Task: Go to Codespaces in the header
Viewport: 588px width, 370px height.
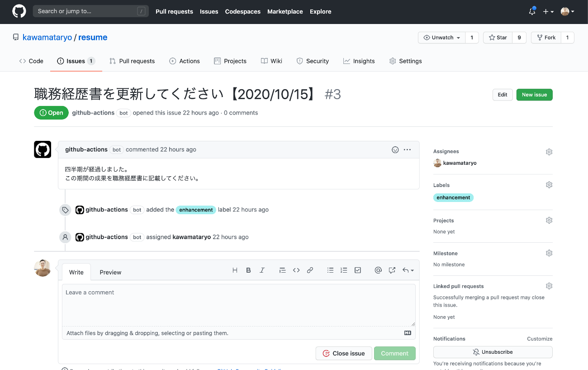Action: pyautogui.click(x=243, y=12)
